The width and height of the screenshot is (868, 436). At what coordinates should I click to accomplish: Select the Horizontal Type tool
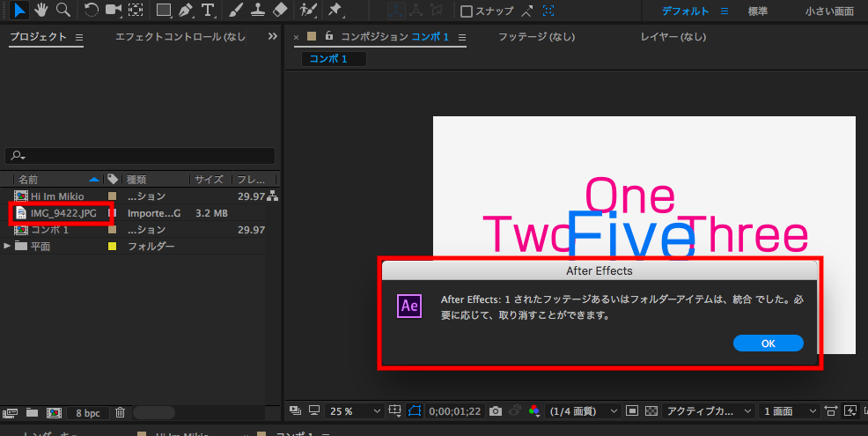(x=208, y=10)
